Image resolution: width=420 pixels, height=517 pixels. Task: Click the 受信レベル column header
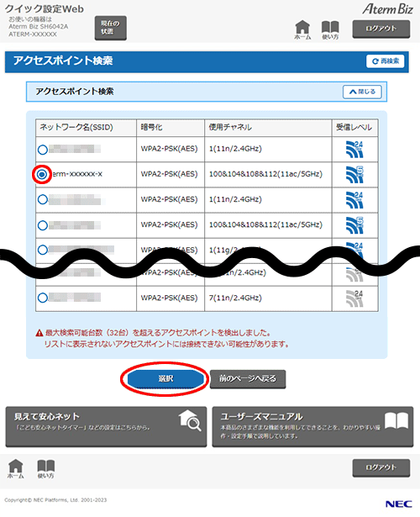coord(354,127)
